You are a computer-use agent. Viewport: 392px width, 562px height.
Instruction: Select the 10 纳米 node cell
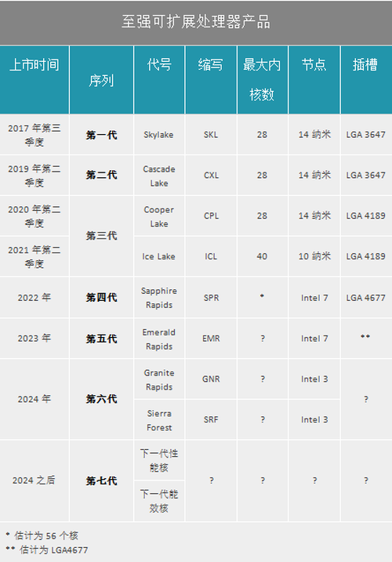coord(314,256)
